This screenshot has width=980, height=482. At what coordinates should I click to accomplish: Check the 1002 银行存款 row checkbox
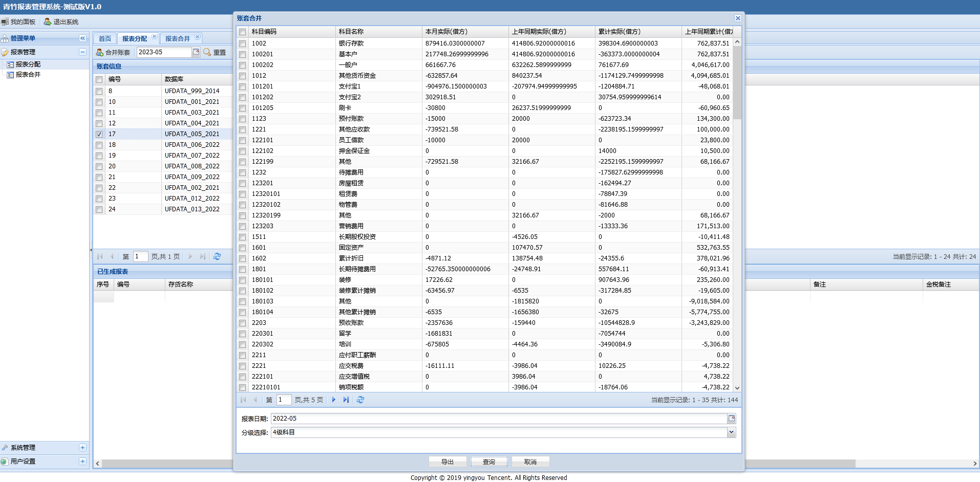point(242,43)
